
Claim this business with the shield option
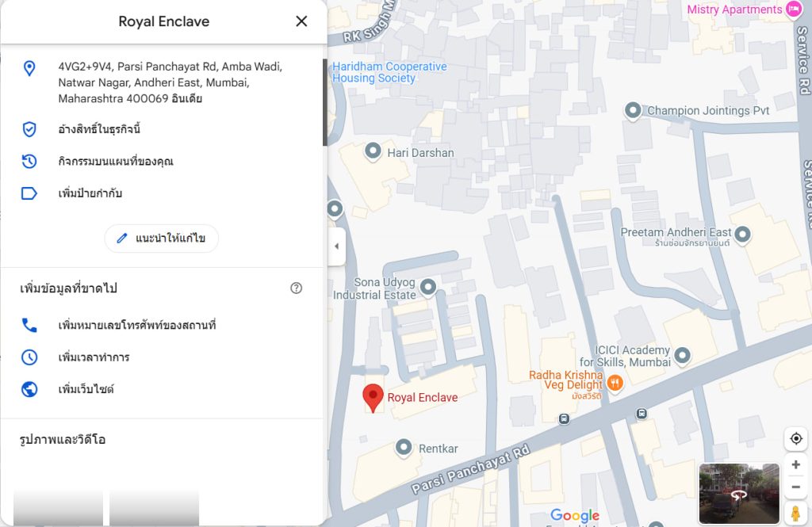point(99,129)
